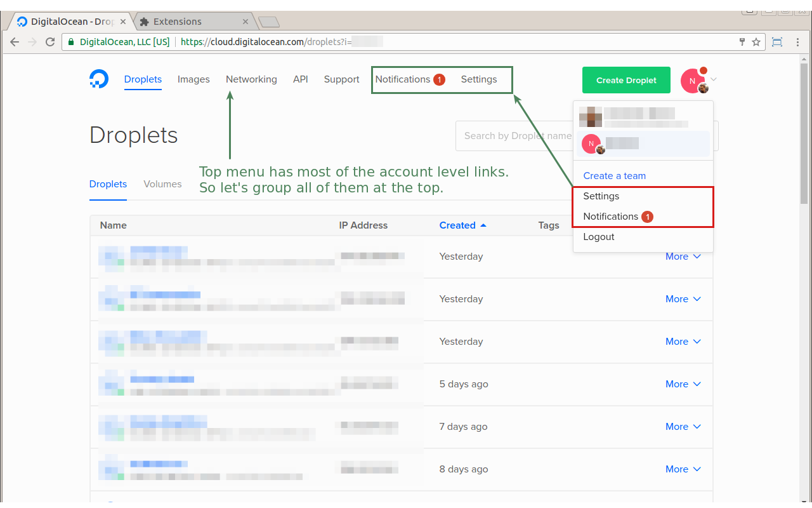Reload the current page
The width and height of the screenshot is (812, 508).
pos(50,42)
